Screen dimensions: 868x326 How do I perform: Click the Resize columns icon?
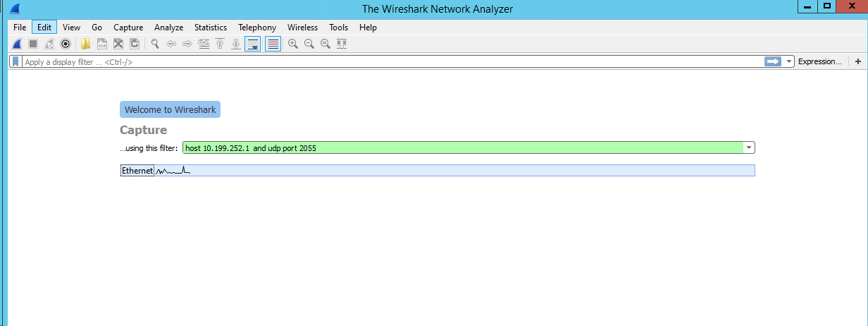[342, 44]
